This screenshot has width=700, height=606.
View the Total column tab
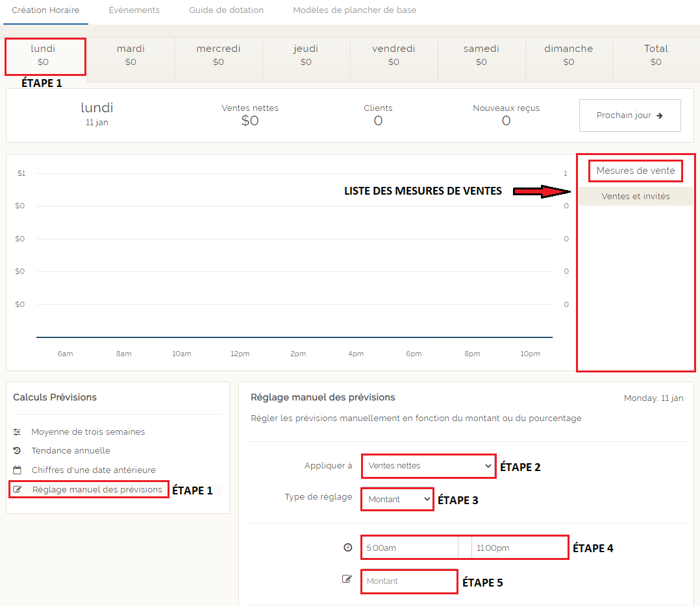[x=656, y=55]
